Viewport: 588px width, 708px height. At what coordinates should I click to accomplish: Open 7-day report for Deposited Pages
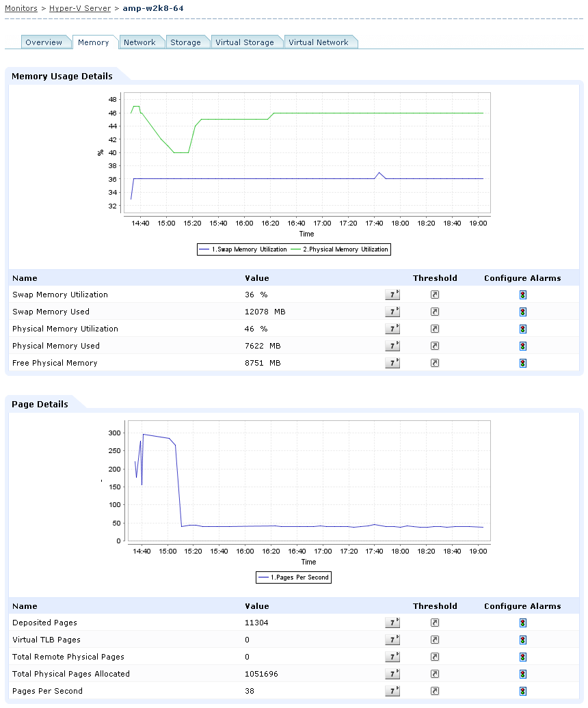coord(392,623)
